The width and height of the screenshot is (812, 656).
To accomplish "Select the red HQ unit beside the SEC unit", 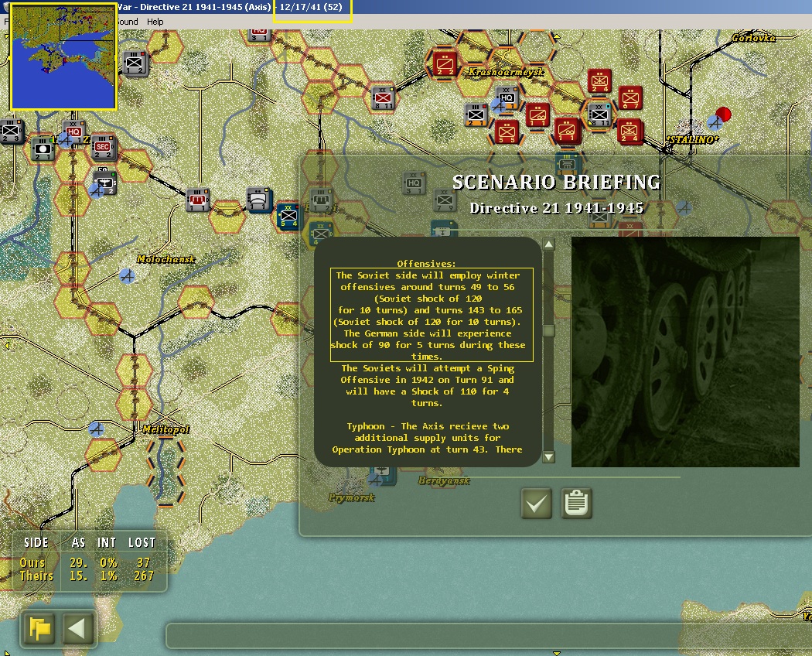I will [x=73, y=132].
